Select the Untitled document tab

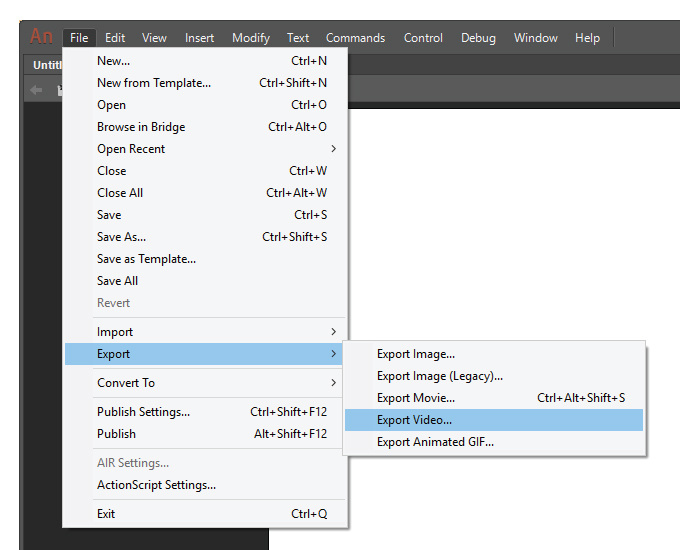coord(44,64)
